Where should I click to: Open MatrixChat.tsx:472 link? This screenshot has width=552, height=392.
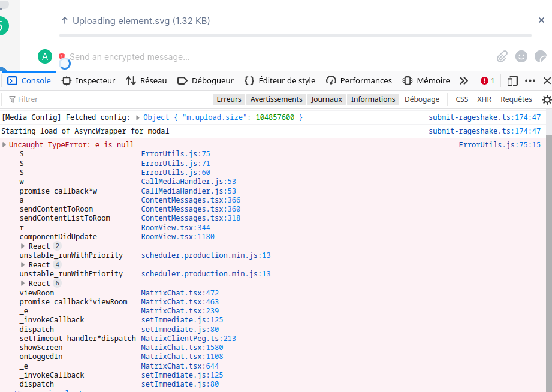click(x=180, y=293)
